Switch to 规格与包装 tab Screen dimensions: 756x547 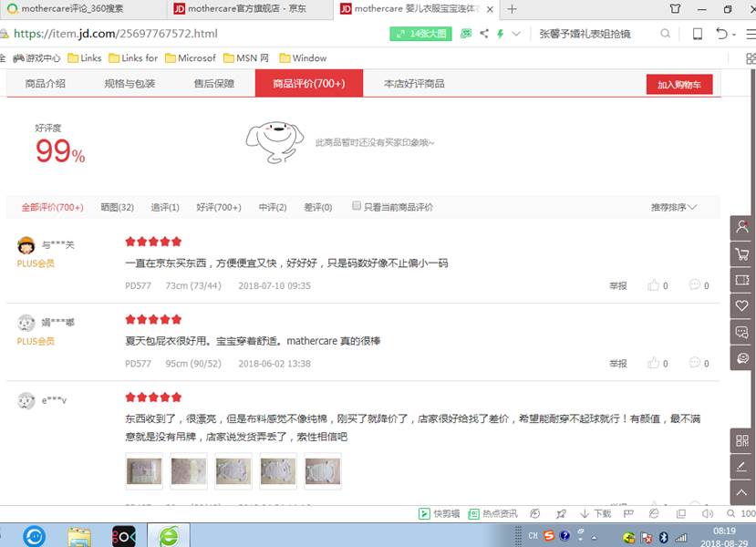(129, 83)
